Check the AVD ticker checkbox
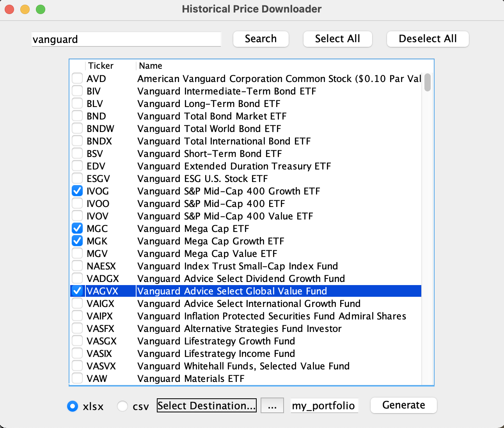 (x=77, y=78)
